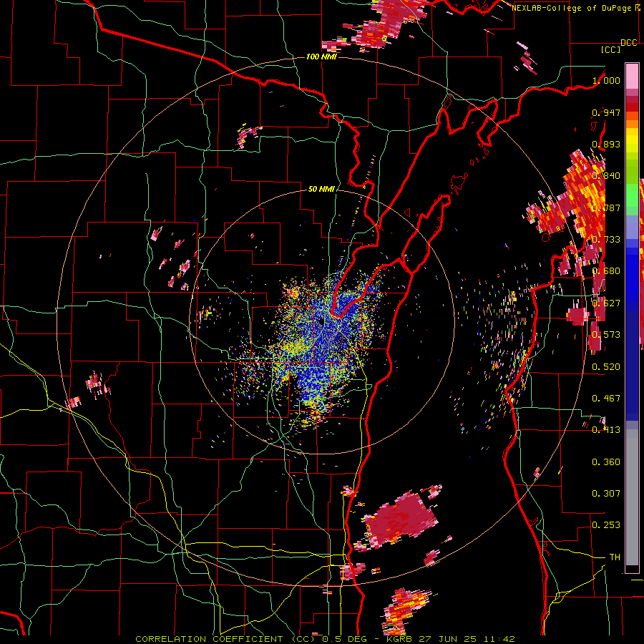Click the KGRB station identifier
644x644 pixels.
[x=399, y=639]
